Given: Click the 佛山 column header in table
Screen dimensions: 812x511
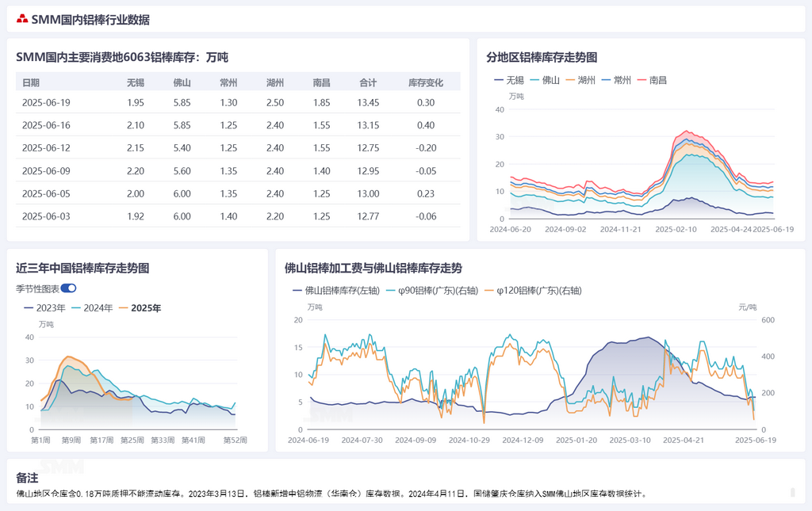Looking at the screenshot, I should 182,82.
